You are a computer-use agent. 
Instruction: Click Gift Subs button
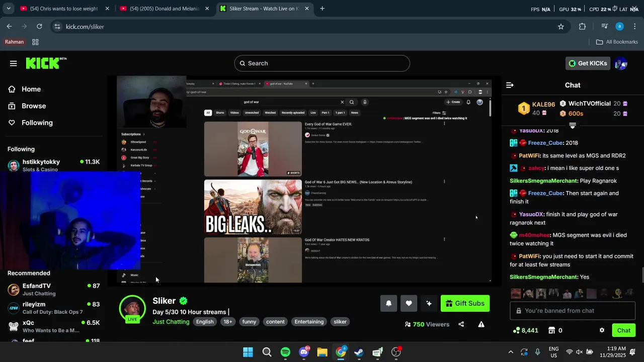coord(465,303)
